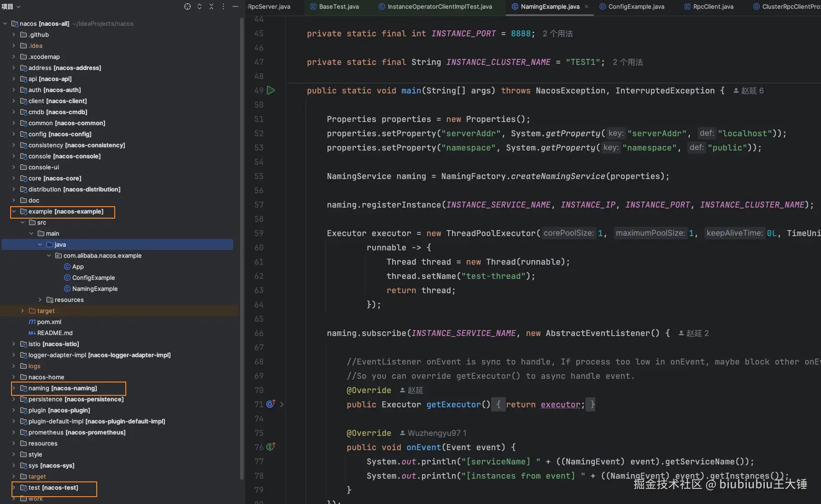Click the usages hint beside INSTANCE_CLUSTER_NAME
The height and width of the screenshot is (504, 821).
click(628, 62)
